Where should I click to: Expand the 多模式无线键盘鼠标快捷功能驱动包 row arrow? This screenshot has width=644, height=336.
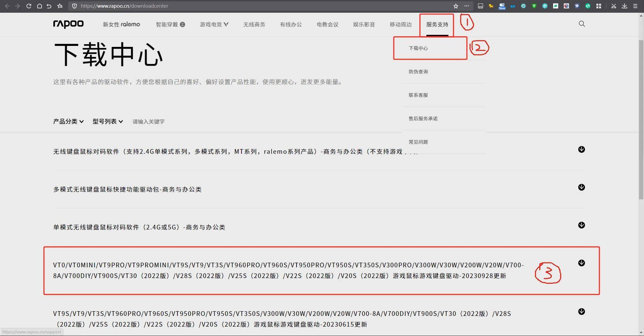coord(582,187)
